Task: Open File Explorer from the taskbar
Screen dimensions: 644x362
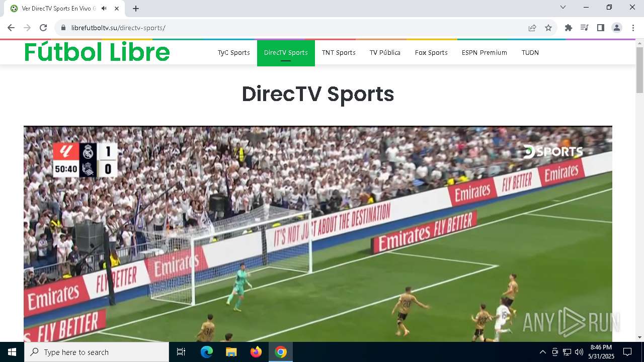Action: tap(231, 352)
